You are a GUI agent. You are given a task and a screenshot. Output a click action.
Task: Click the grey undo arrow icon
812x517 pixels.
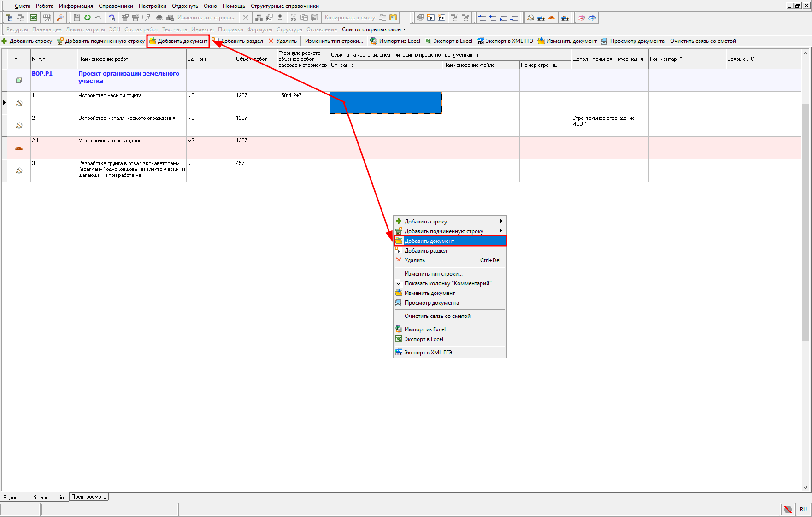click(98, 18)
